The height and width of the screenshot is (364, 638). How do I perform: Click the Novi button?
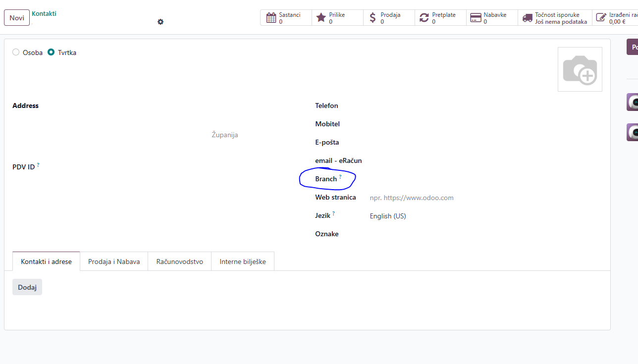pyautogui.click(x=17, y=18)
